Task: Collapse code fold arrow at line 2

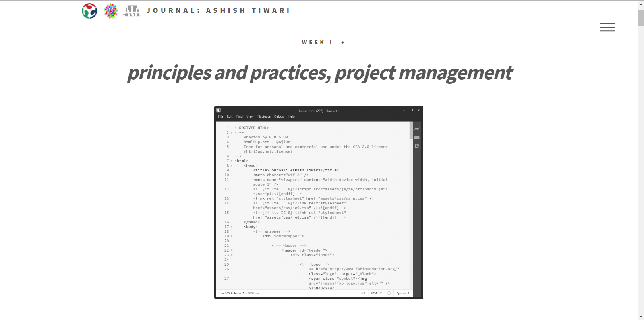Action: click(x=232, y=133)
